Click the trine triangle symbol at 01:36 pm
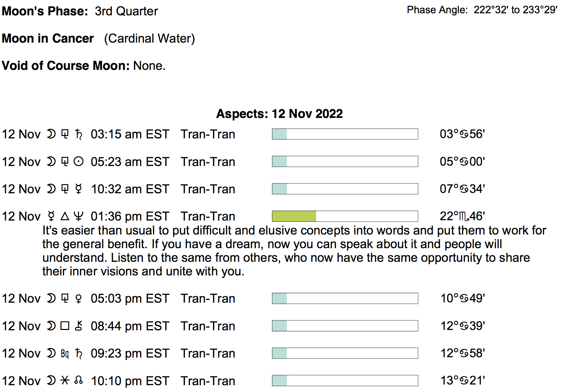 (x=65, y=216)
